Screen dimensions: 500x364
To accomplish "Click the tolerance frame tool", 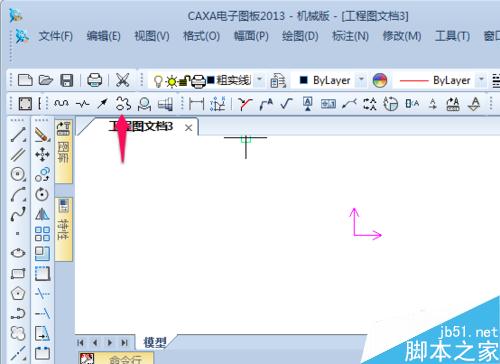I will click(x=328, y=104).
